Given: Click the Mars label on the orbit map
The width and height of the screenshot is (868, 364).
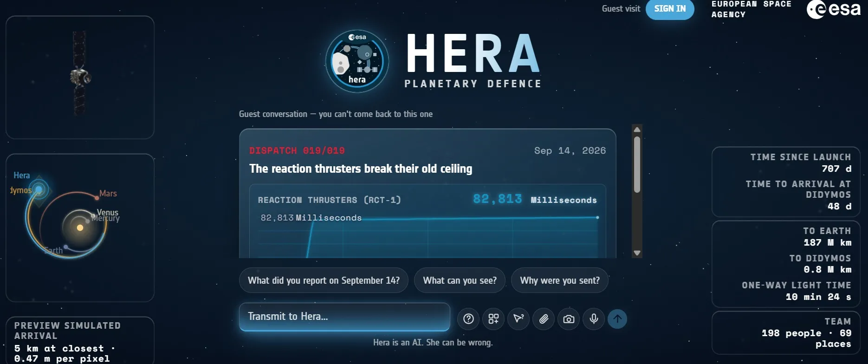Looking at the screenshot, I should [108, 194].
